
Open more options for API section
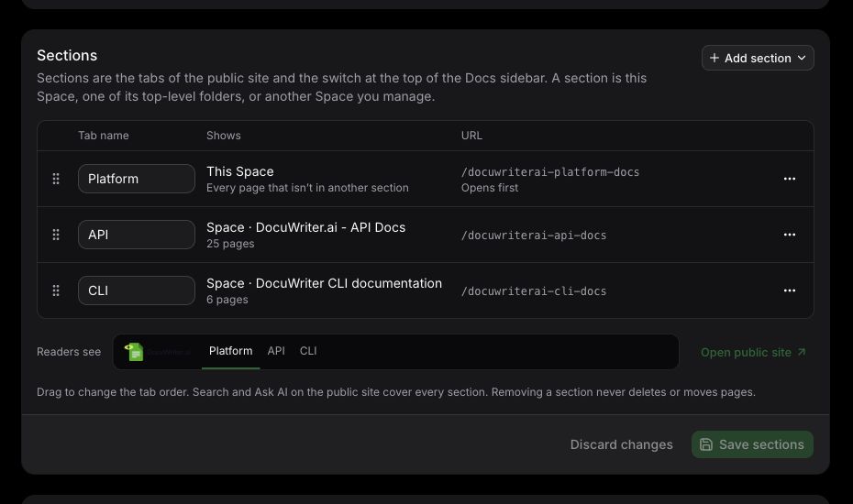tap(790, 235)
